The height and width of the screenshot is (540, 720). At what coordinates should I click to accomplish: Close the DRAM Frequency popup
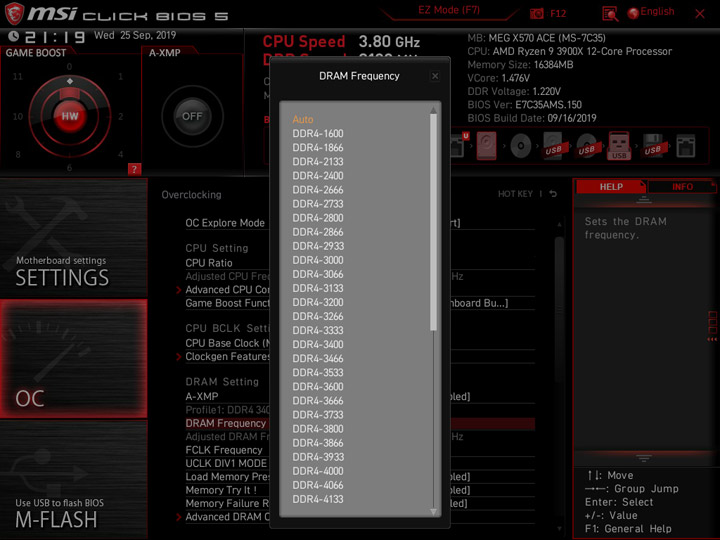pyautogui.click(x=435, y=76)
